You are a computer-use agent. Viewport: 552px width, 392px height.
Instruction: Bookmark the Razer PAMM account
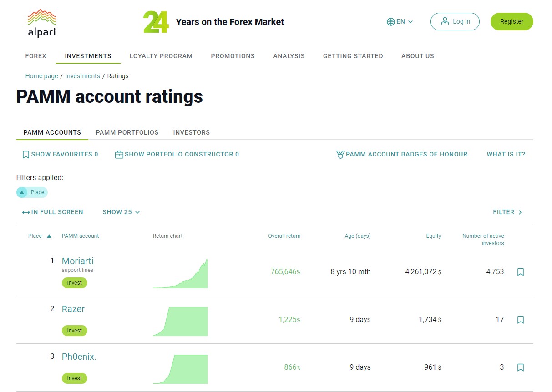click(520, 320)
